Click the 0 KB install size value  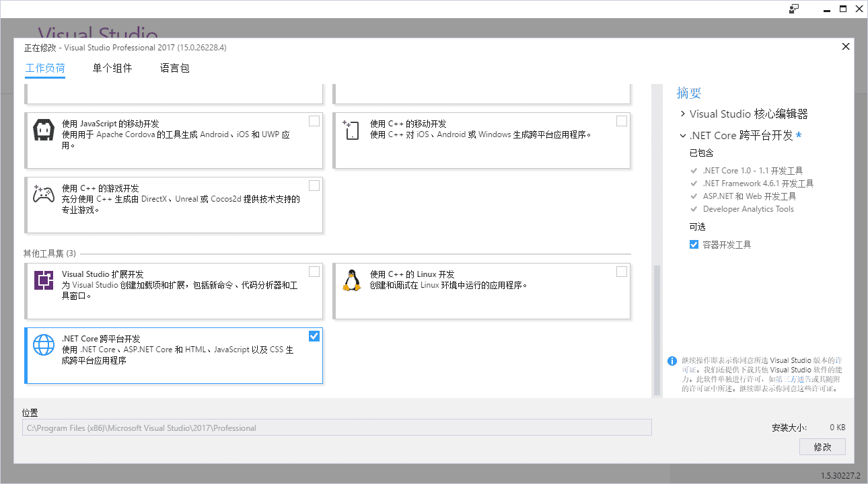tap(837, 428)
